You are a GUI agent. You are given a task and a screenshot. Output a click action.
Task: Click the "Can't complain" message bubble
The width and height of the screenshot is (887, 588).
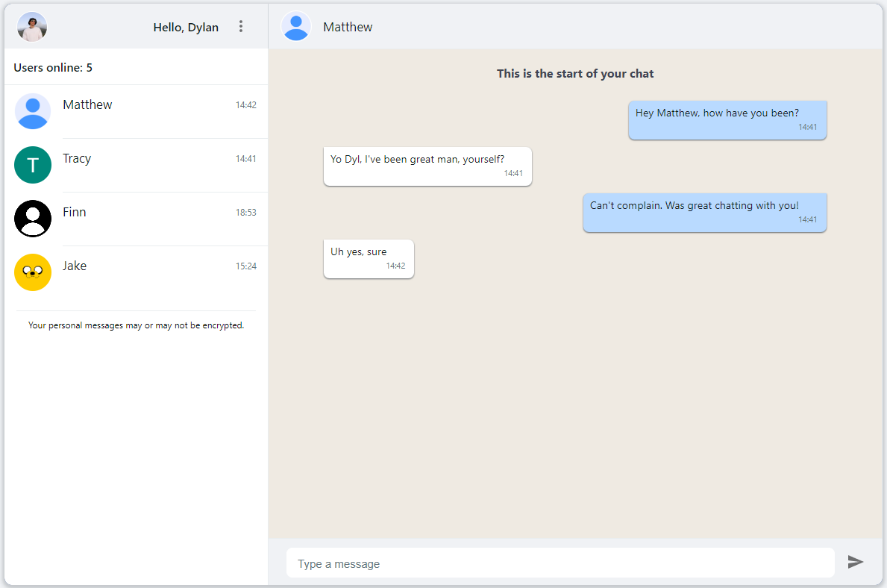704,213
